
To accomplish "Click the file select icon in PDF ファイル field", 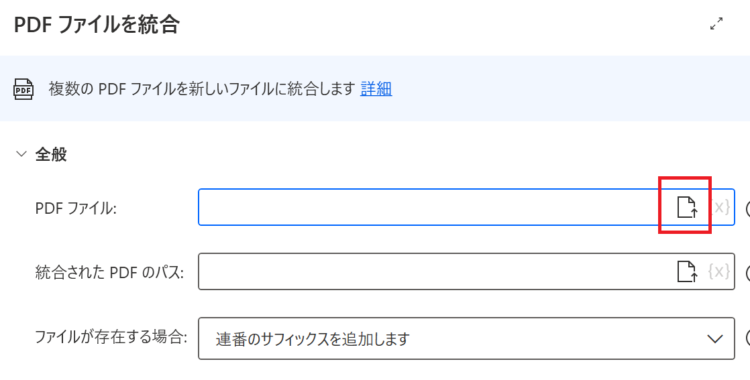I will coord(687,207).
